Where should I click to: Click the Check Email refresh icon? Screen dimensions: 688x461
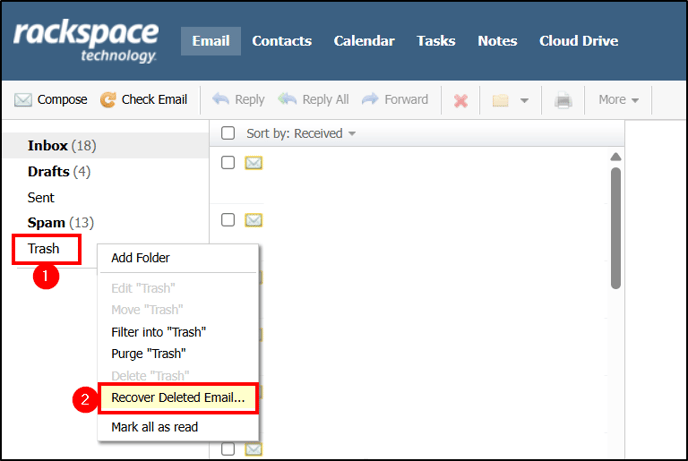click(108, 100)
